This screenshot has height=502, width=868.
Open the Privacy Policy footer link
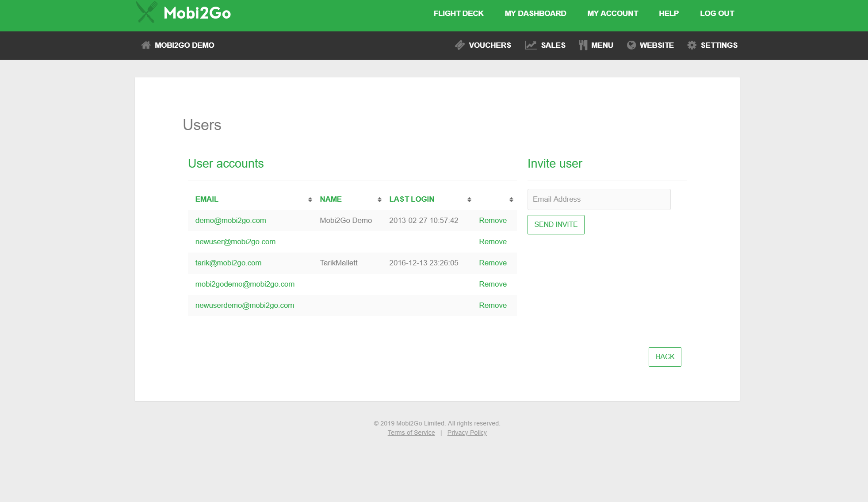tap(467, 433)
